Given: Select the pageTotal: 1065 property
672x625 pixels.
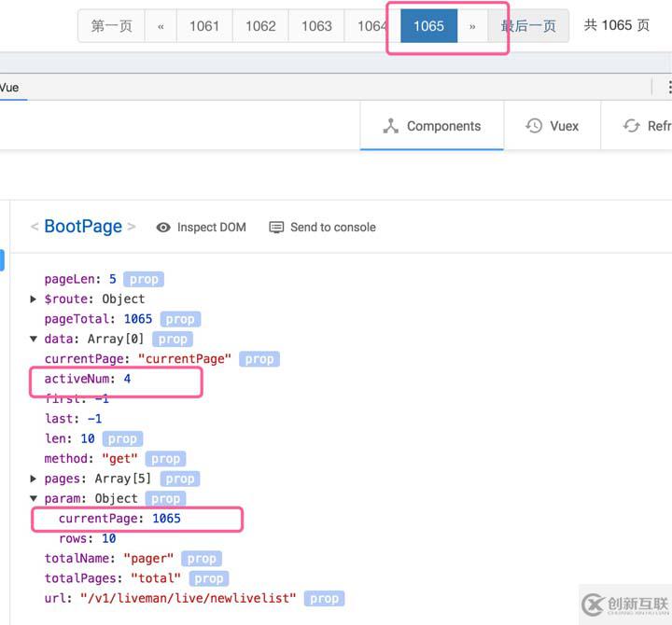Looking at the screenshot, I should (x=98, y=319).
